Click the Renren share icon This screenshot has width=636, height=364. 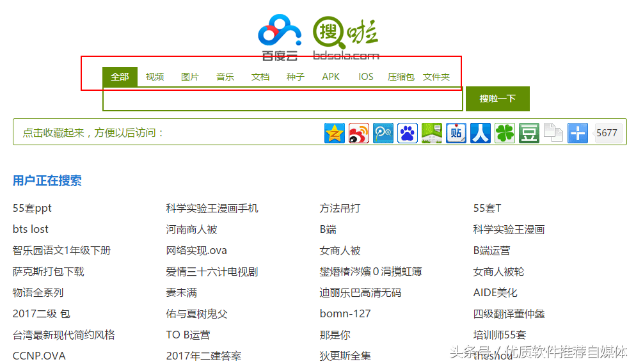(x=481, y=133)
